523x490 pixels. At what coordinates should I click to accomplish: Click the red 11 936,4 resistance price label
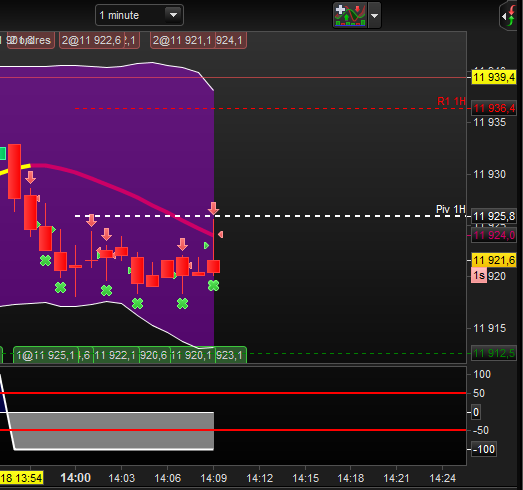pos(494,108)
